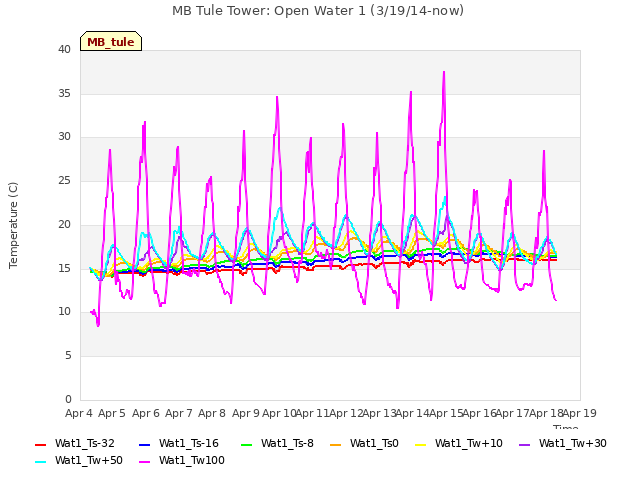This screenshot has height=480, width=640.
Task: Click the Apr 7 x-axis tick label
Action: click(179, 413)
